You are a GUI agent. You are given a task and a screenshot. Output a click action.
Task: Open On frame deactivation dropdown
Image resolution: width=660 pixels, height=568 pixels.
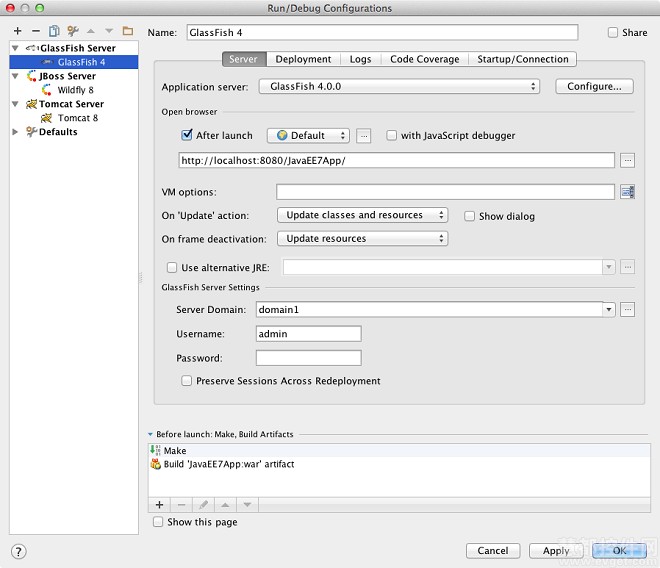pos(362,239)
